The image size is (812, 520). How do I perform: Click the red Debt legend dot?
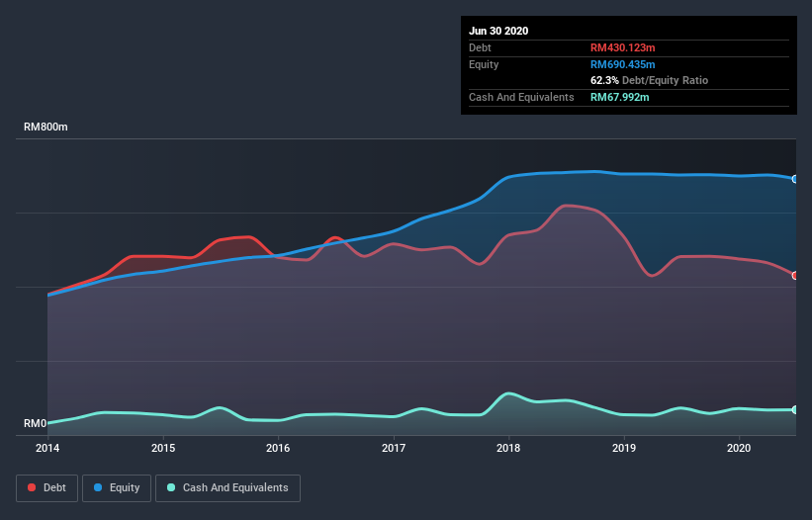pos(32,487)
